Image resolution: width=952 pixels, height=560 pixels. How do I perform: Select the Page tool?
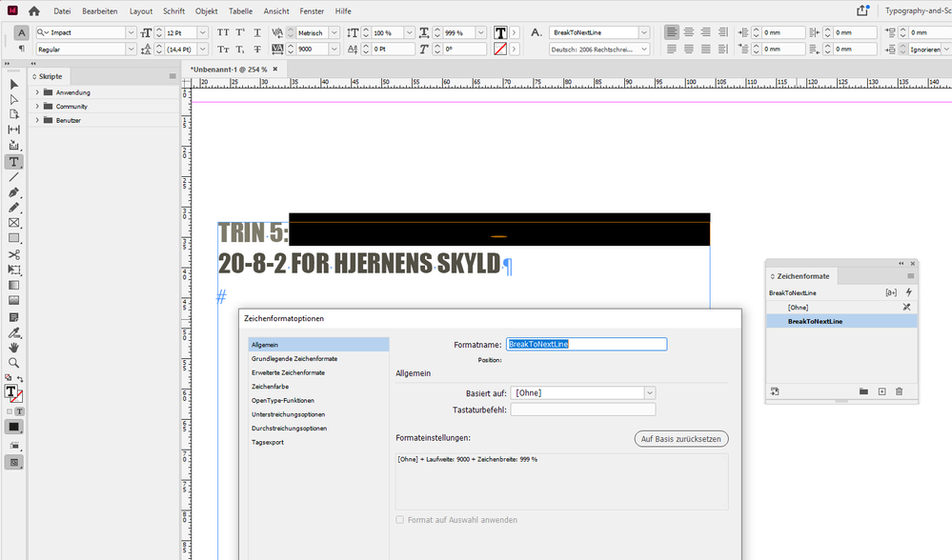[x=14, y=114]
